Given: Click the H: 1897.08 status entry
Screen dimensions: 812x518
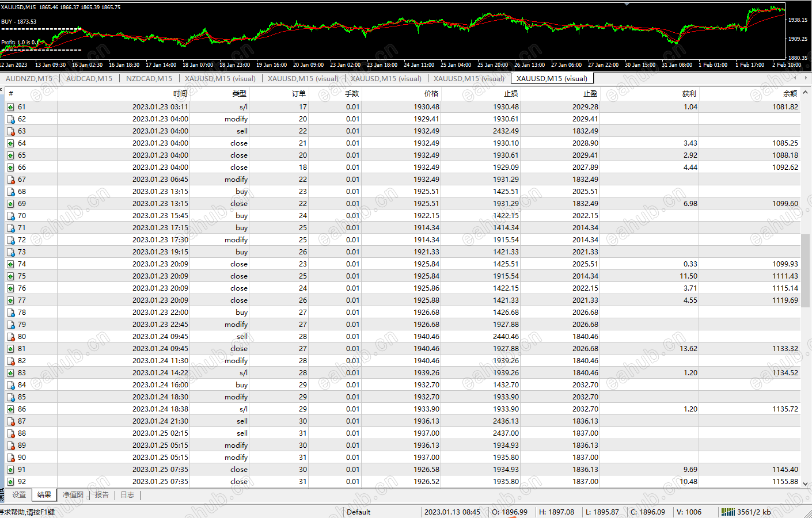Looking at the screenshot, I should (556, 512).
